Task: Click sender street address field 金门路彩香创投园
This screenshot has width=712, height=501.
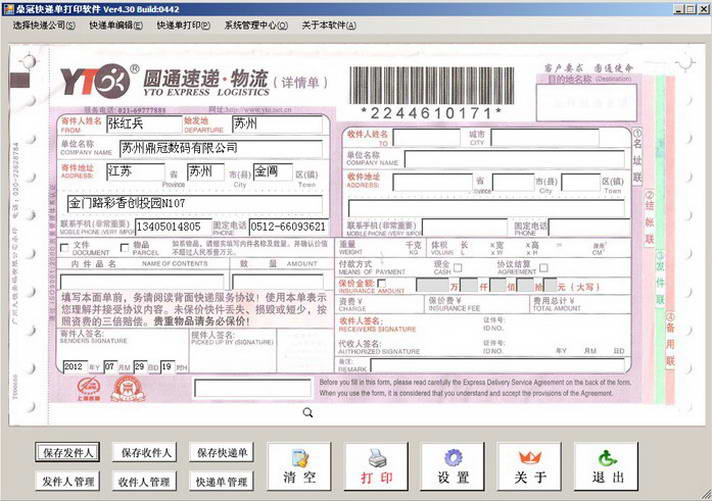Action: coord(195,204)
